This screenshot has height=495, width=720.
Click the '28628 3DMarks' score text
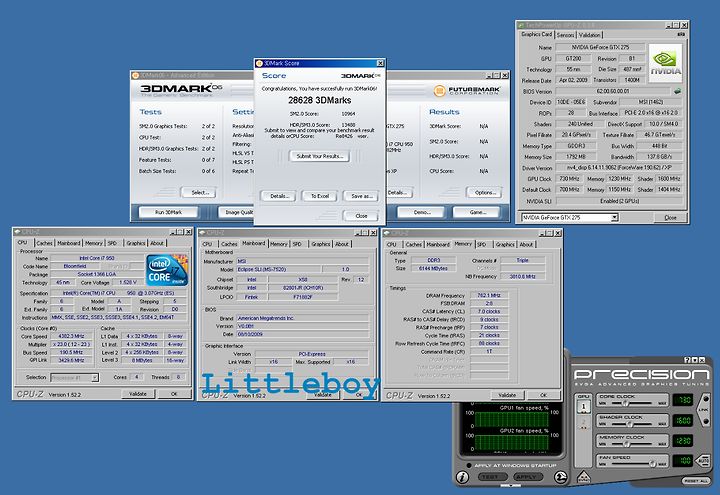pos(320,100)
